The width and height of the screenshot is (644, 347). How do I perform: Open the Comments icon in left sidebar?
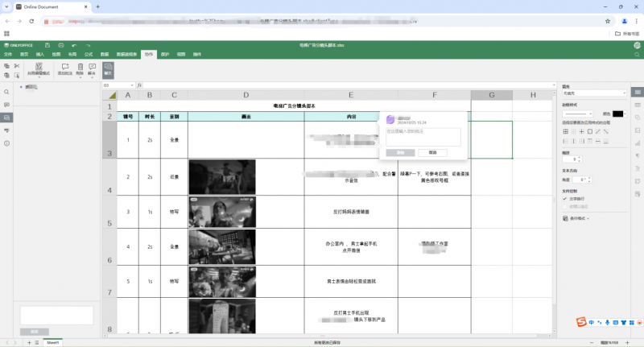pos(6,105)
